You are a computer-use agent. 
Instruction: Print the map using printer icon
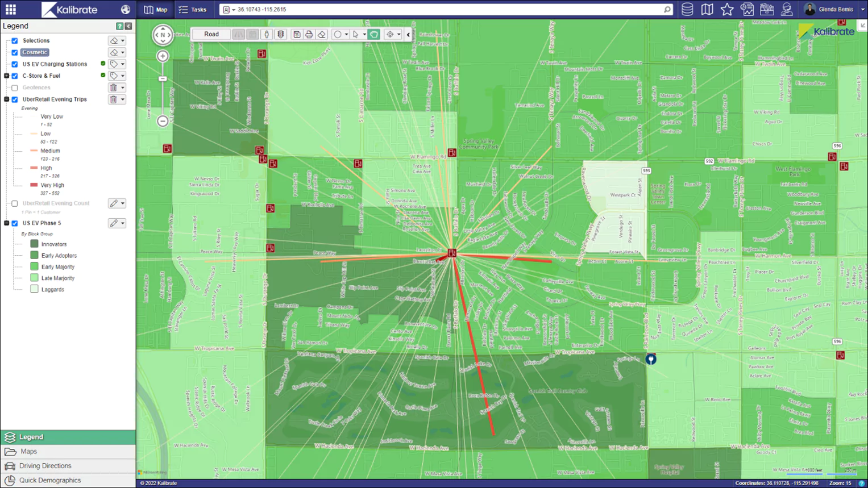309,35
